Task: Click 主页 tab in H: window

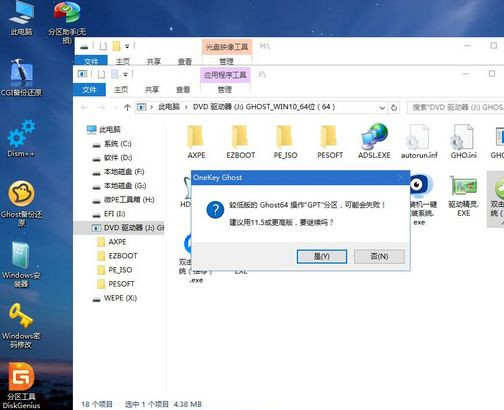Action: 123,61
